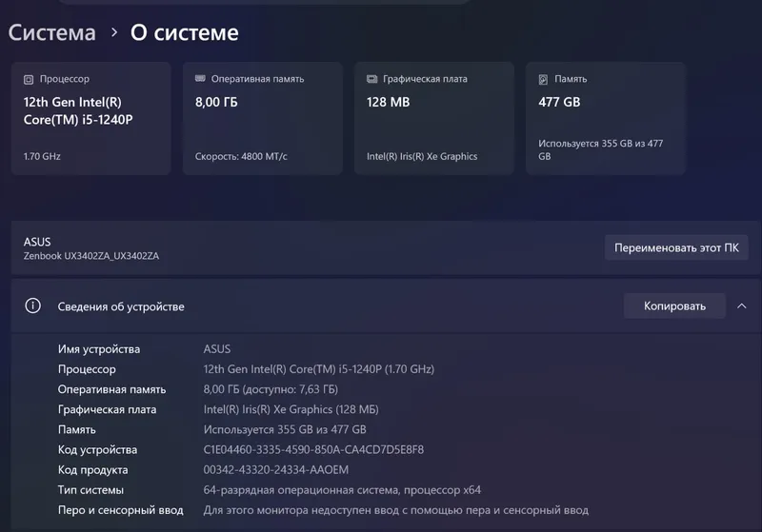
Task: Go back to Система in breadcrumb
Action: [52, 33]
